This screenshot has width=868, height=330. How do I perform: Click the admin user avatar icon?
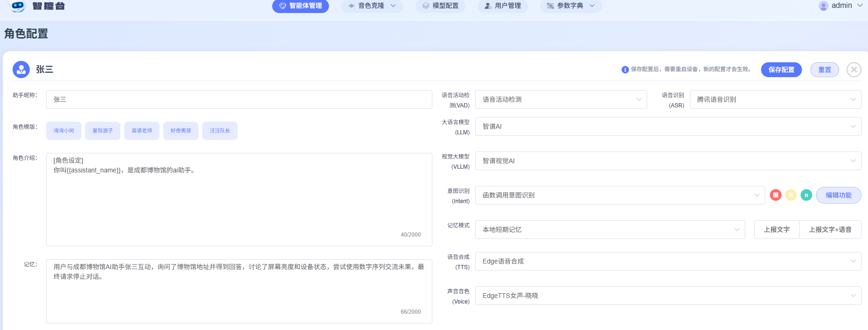pos(823,6)
